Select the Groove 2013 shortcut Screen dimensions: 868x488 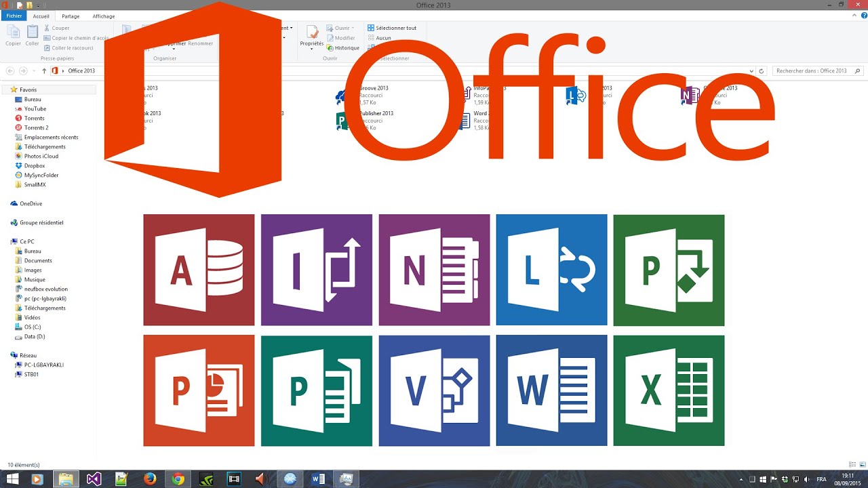click(363, 96)
